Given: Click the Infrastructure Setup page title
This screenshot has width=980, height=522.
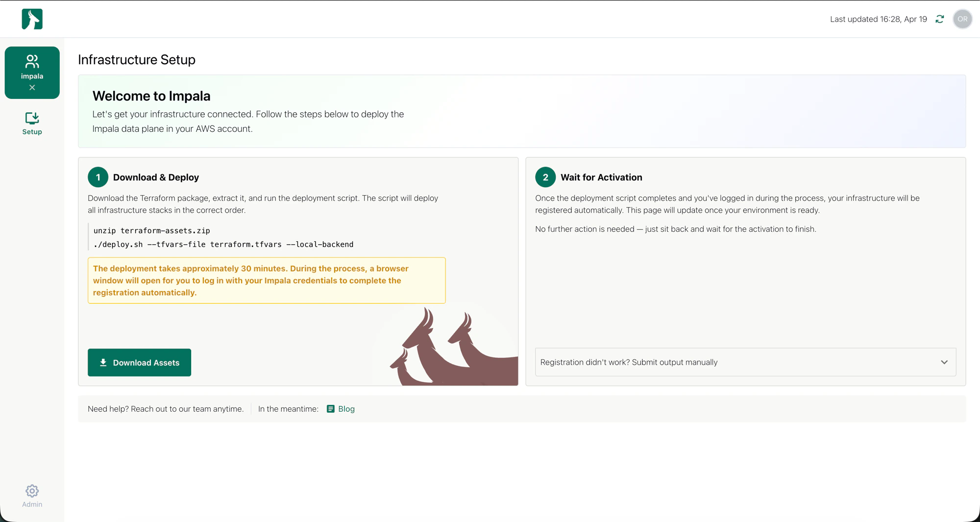Looking at the screenshot, I should (137, 60).
